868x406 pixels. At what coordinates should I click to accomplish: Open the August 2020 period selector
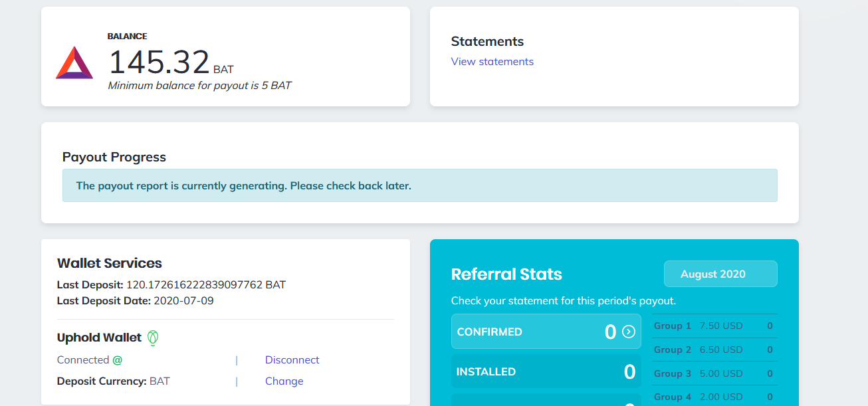coord(720,274)
